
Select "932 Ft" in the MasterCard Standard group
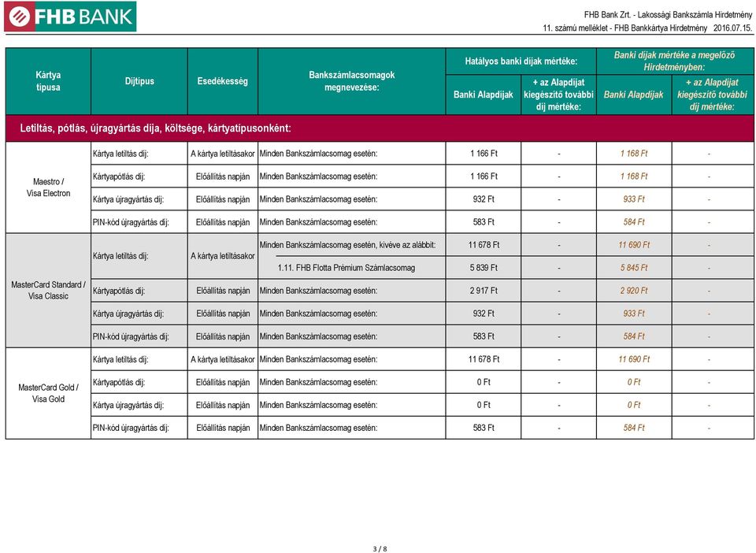pyautogui.click(x=483, y=314)
